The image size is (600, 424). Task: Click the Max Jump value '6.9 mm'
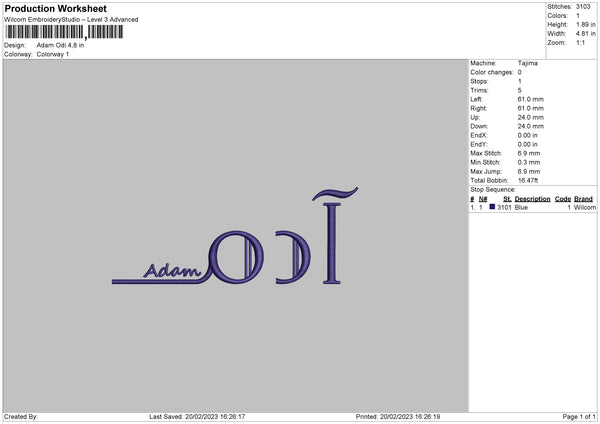pyautogui.click(x=529, y=171)
